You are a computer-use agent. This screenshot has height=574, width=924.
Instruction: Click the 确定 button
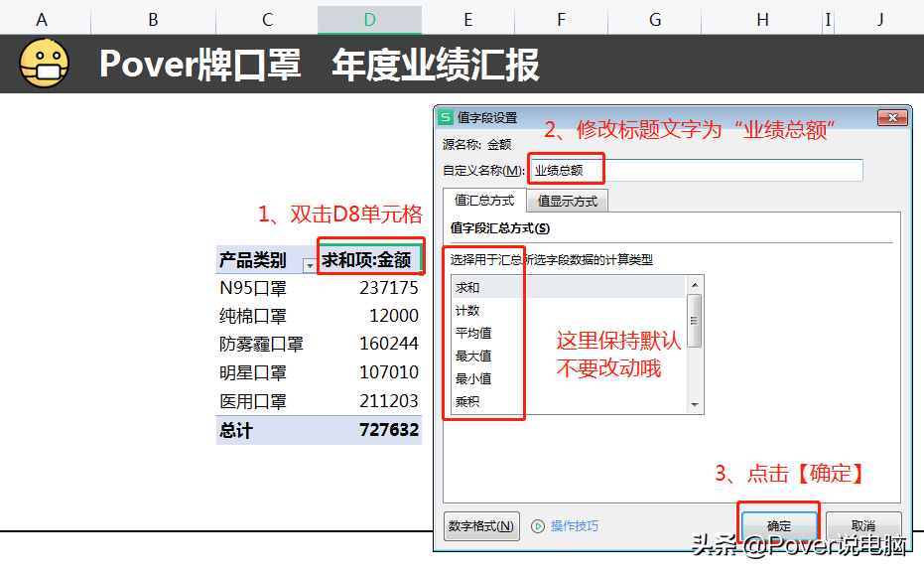point(778,525)
